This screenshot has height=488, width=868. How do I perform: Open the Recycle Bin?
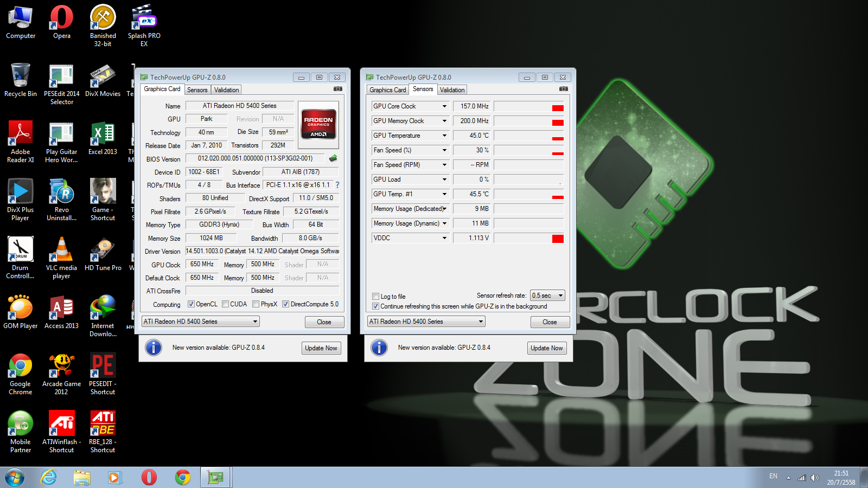pos(21,80)
